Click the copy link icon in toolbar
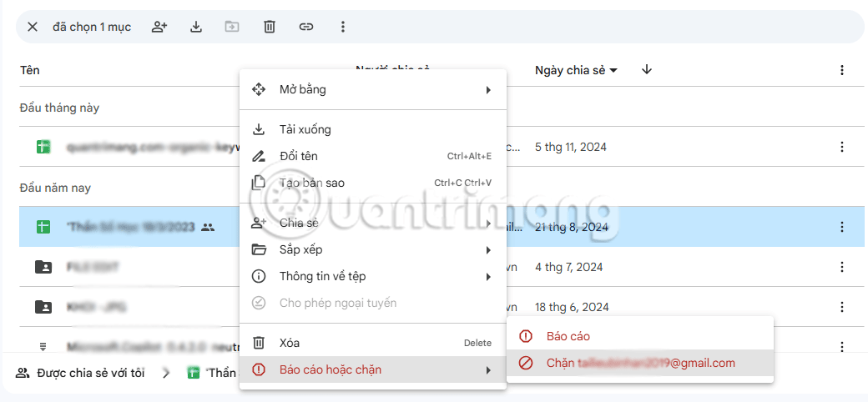The image size is (868, 402). pos(306,27)
